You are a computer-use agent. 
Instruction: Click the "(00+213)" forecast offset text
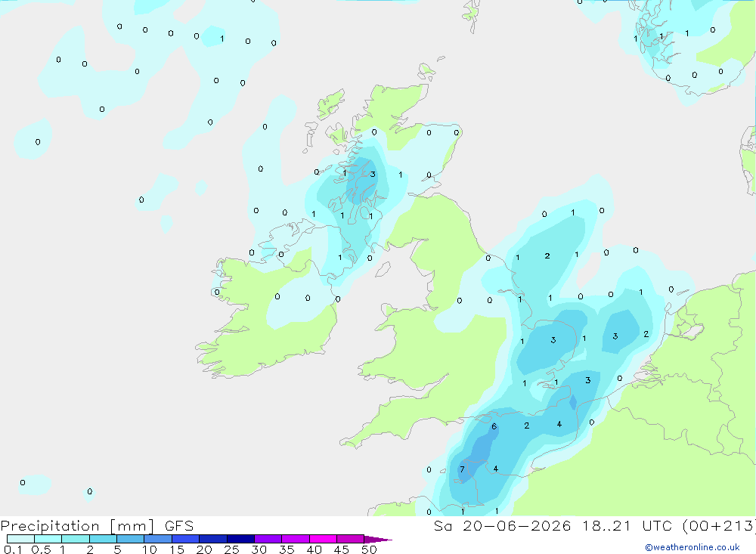point(719,526)
